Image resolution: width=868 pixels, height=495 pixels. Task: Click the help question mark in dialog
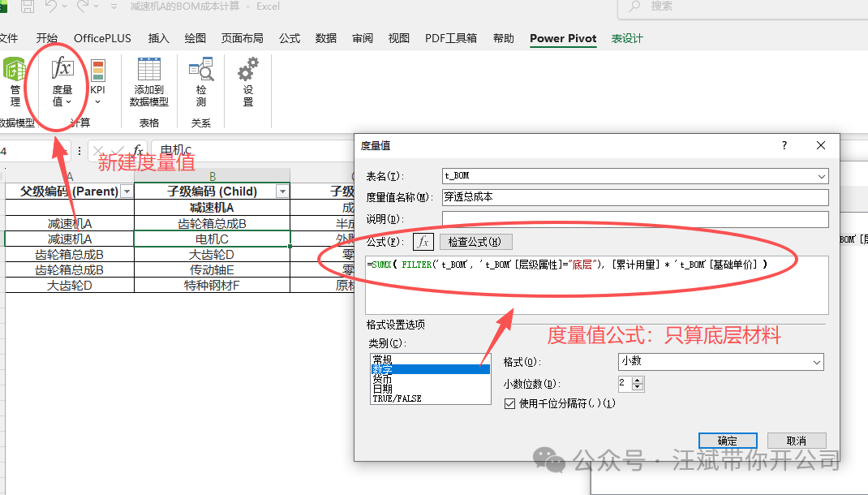coord(784,145)
